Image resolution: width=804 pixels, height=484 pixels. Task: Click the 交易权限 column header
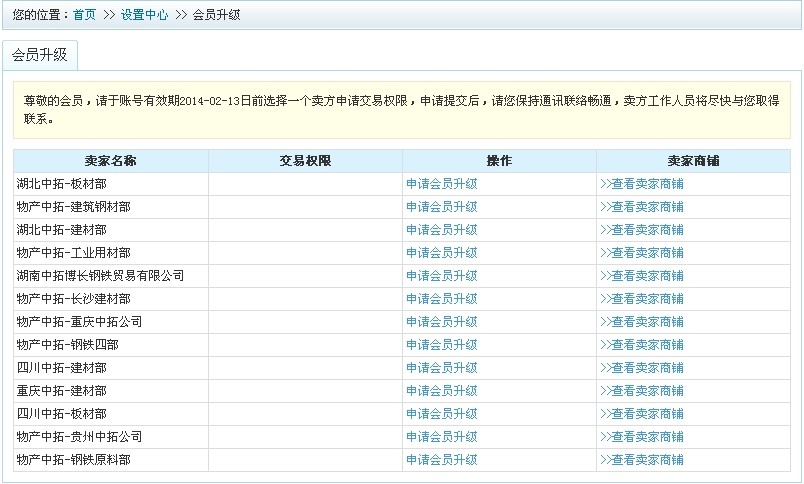point(305,160)
